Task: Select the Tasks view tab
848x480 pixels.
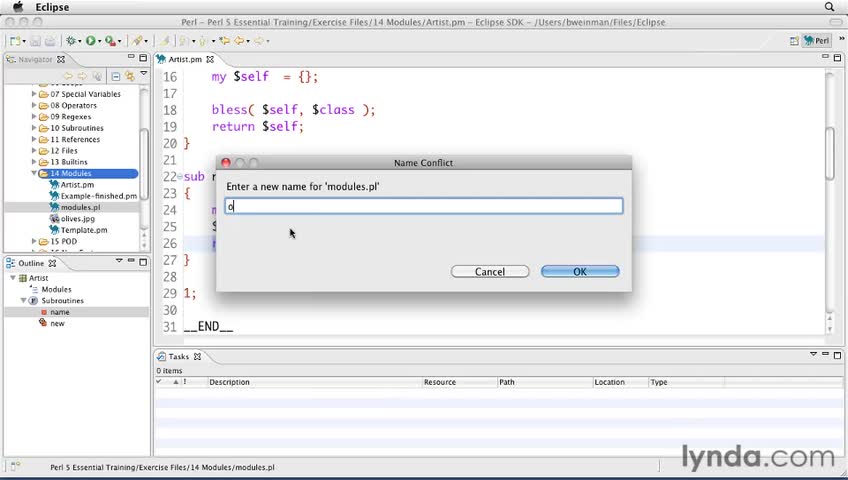Action: (x=178, y=356)
